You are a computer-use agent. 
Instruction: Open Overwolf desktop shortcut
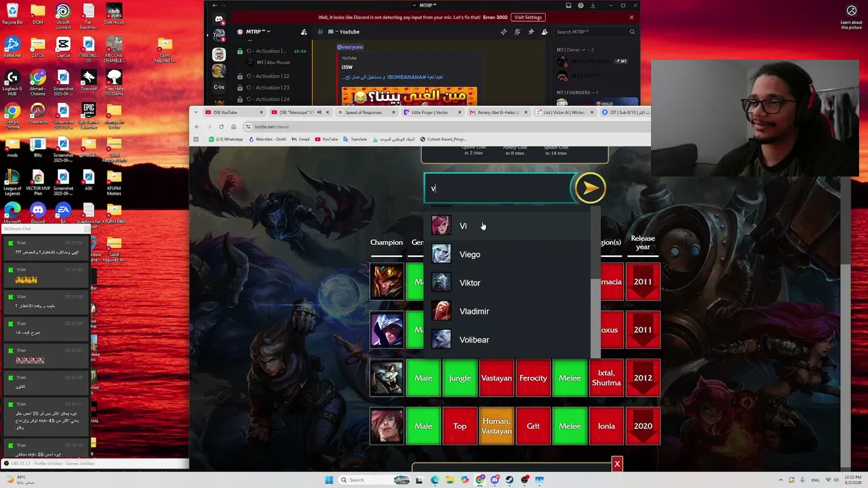[89, 81]
